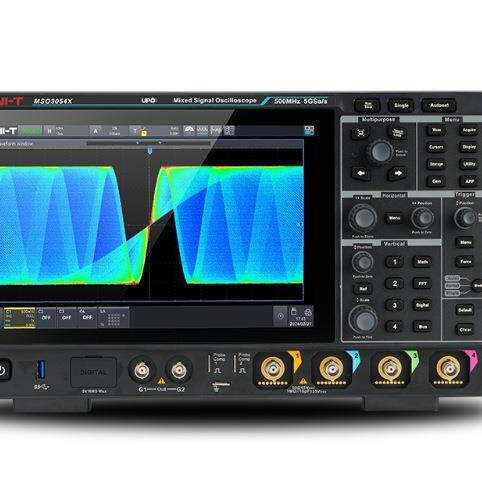
Task: Open the Trigger Menu key
Action: coord(465,242)
